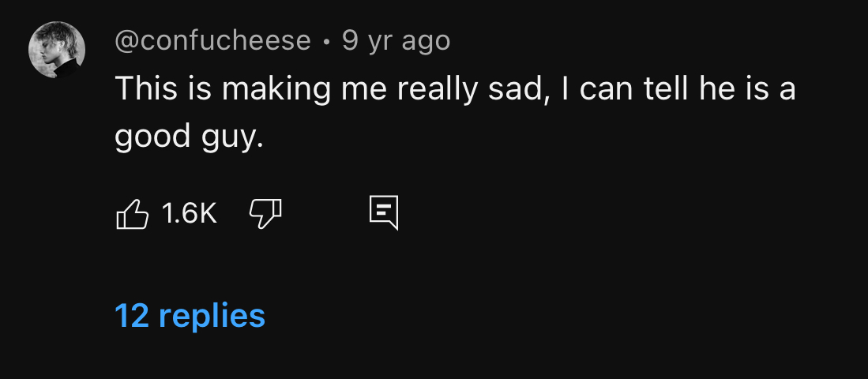This screenshot has height=379, width=868.
Task: Click the word "replies" in blue
Action: click(x=212, y=315)
